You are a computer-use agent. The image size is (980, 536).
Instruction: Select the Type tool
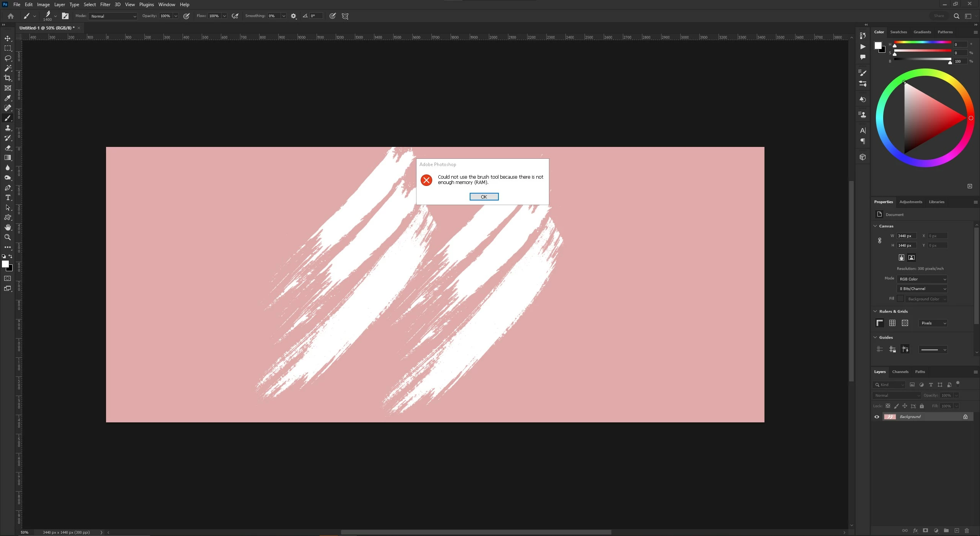click(x=8, y=197)
